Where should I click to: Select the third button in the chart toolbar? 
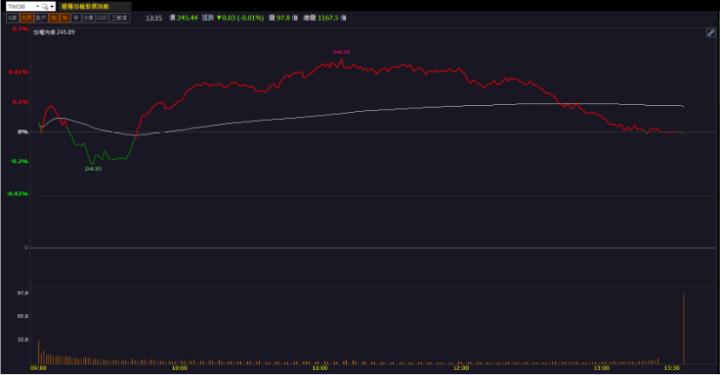coord(41,18)
